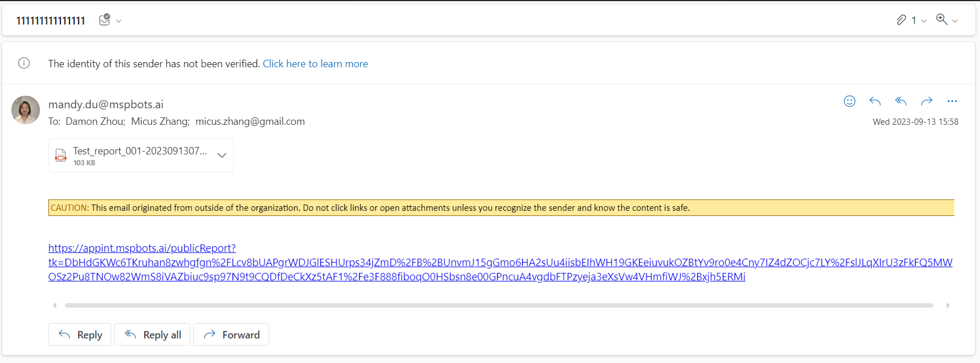Open the appint.mspbots.ai publicReport link

click(142, 248)
